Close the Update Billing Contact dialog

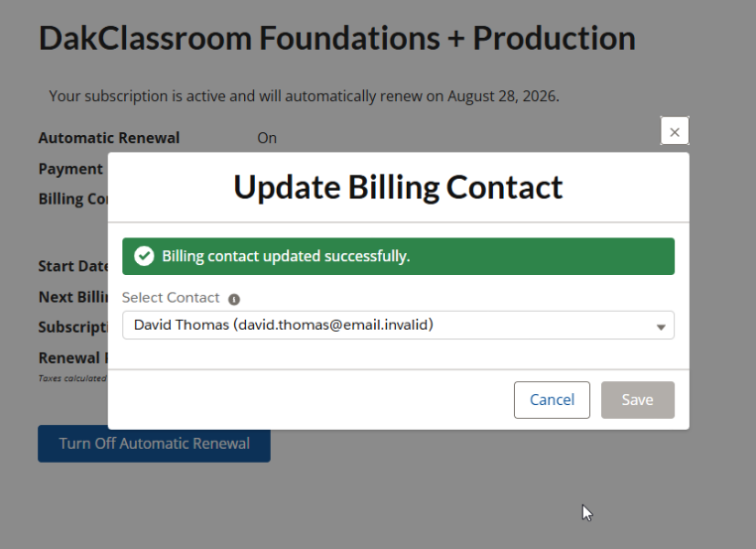click(x=675, y=131)
